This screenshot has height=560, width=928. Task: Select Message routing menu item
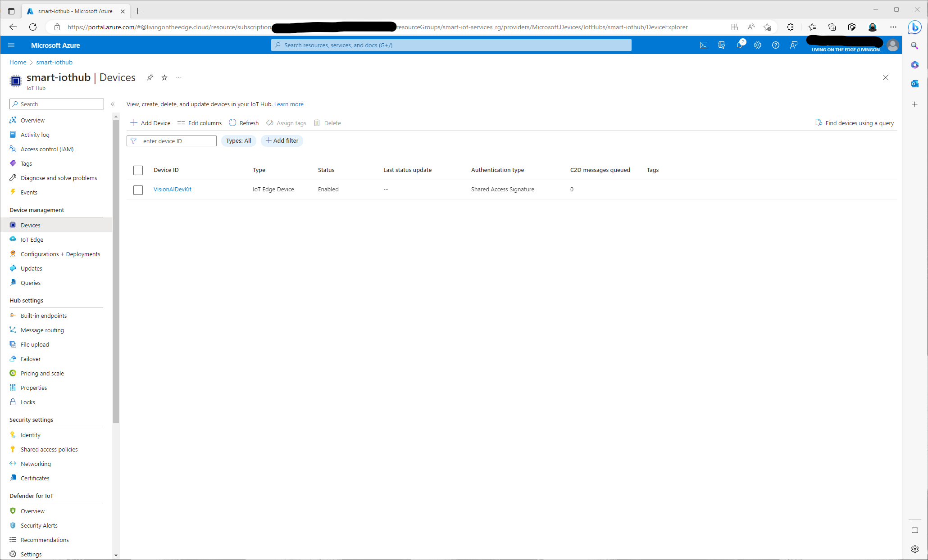pyautogui.click(x=42, y=330)
